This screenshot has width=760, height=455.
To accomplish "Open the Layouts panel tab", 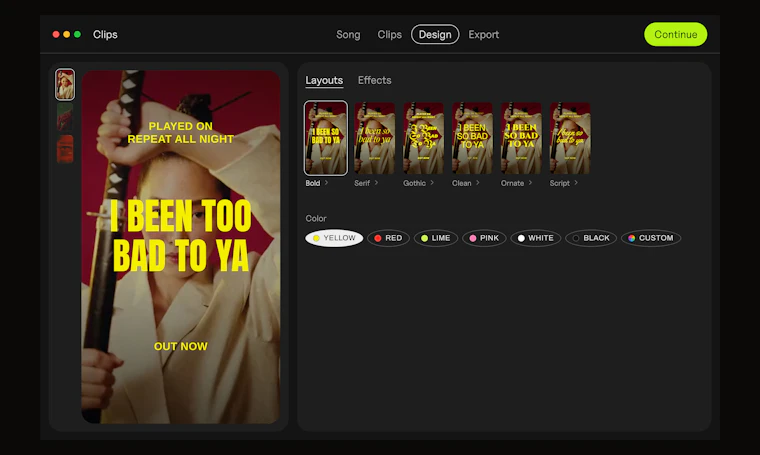I will click(324, 80).
